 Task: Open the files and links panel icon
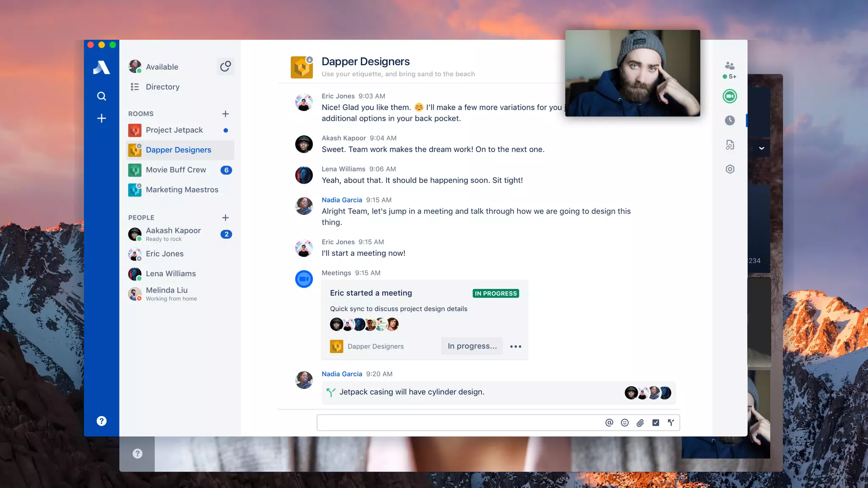729,145
